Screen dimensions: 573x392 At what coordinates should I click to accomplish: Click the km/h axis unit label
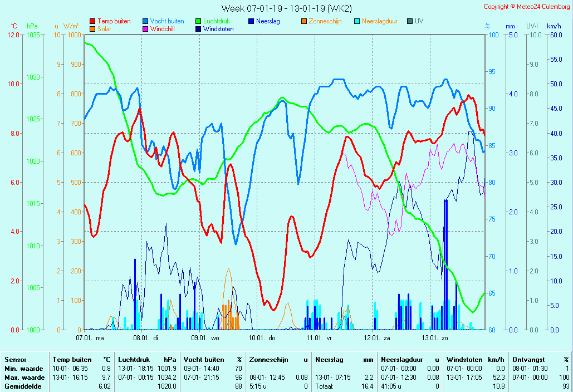pyautogui.click(x=554, y=26)
